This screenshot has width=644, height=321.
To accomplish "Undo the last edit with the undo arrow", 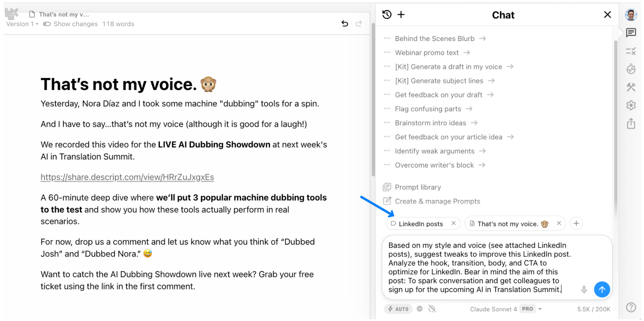I will 345,23.
